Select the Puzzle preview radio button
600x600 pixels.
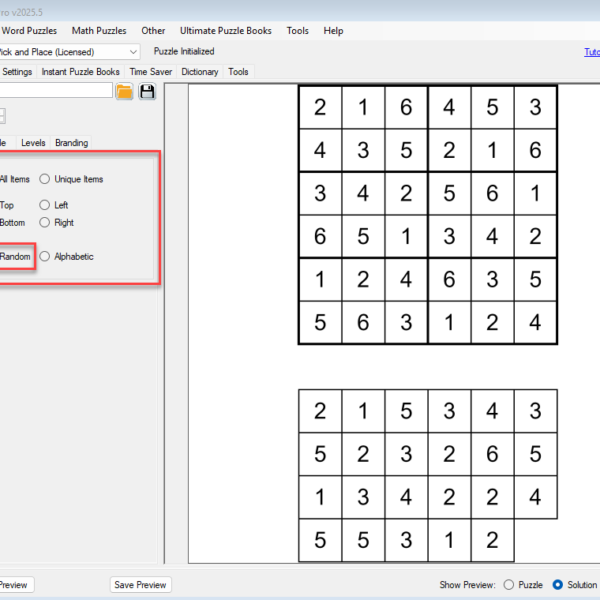click(x=509, y=585)
